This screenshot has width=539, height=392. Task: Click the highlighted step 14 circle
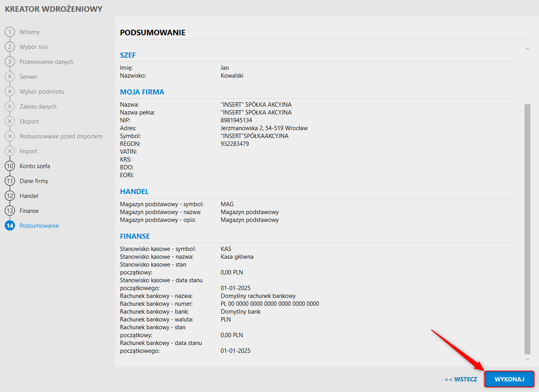tap(10, 225)
